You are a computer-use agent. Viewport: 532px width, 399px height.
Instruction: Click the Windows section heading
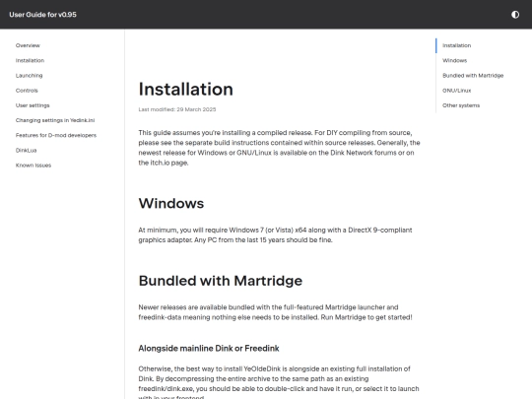point(171,203)
